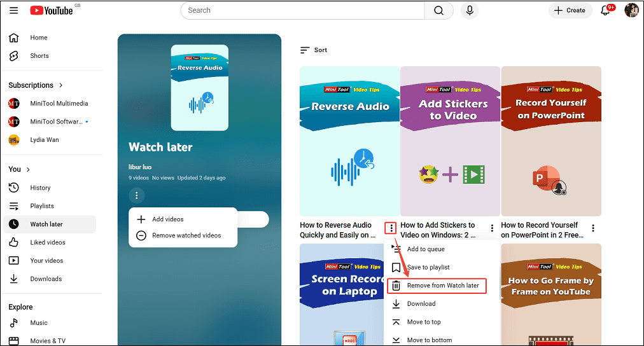Image resolution: width=644 pixels, height=346 pixels.
Task: Open the Go Frame by Frame on YouTube thumbnail
Action: 551,294
